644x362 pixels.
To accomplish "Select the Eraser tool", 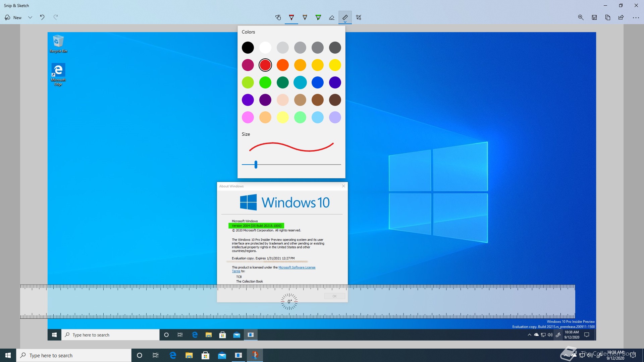I will coord(332,17).
